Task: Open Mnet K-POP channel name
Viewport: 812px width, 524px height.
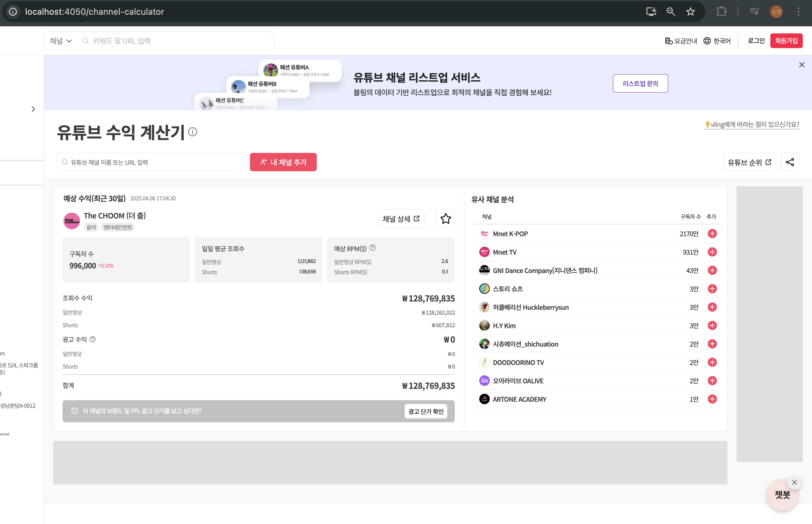Action: (x=510, y=234)
